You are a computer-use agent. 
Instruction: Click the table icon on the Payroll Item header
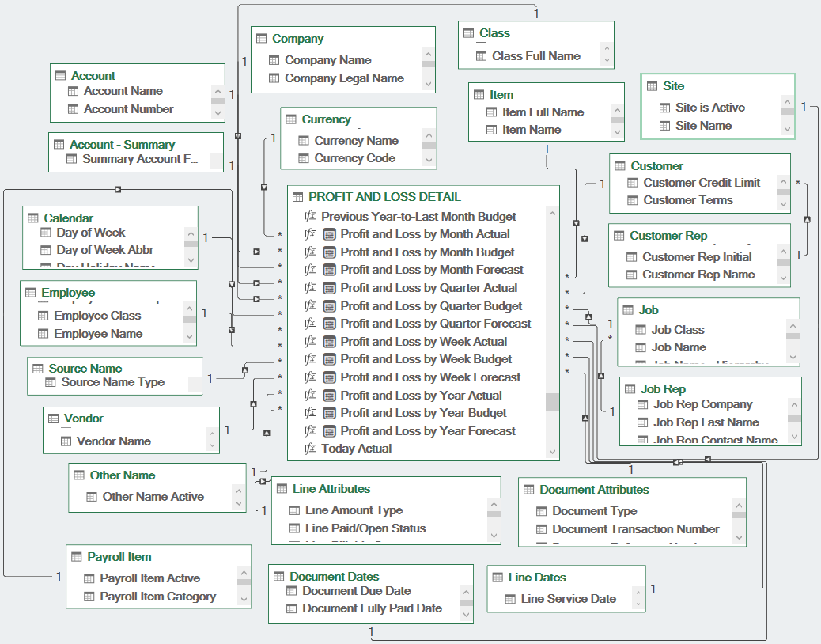tap(75, 556)
